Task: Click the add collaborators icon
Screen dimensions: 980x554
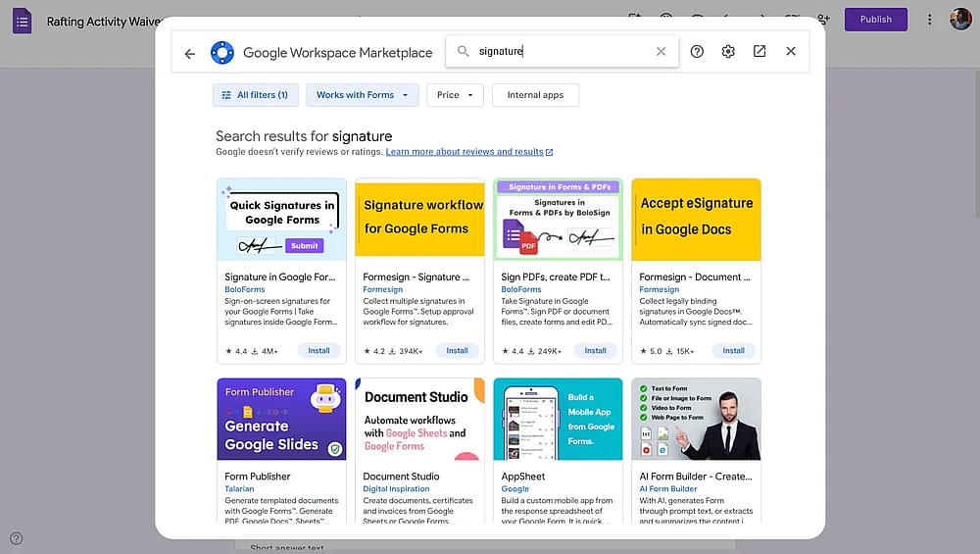Action: pyautogui.click(x=824, y=20)
